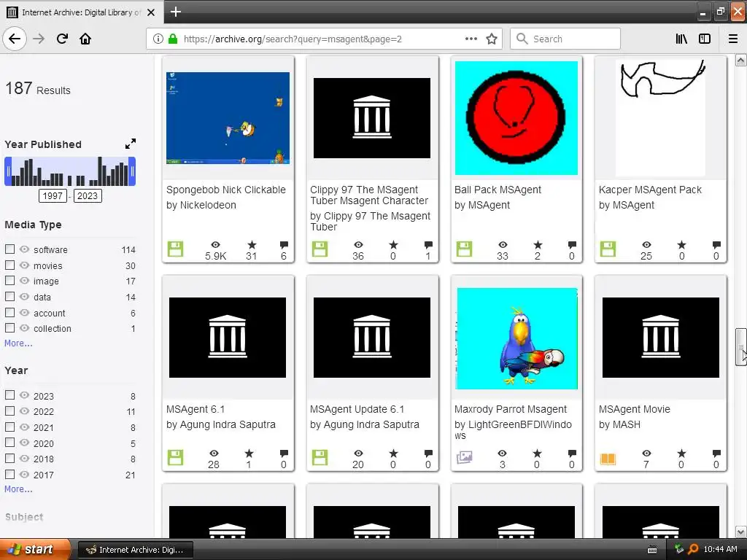Open red Ball Pack thumbnail image
Screen dimensions: 747x560
516,117
